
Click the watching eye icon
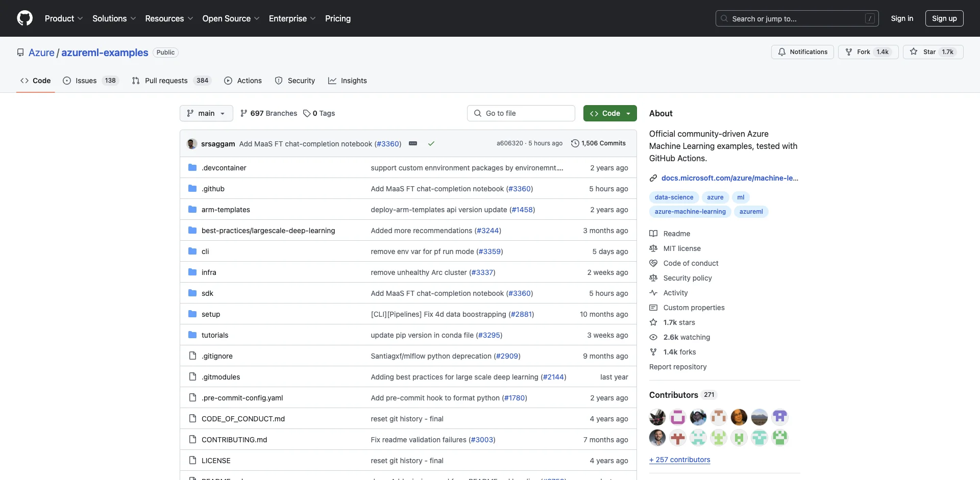[x=653, y=337]
